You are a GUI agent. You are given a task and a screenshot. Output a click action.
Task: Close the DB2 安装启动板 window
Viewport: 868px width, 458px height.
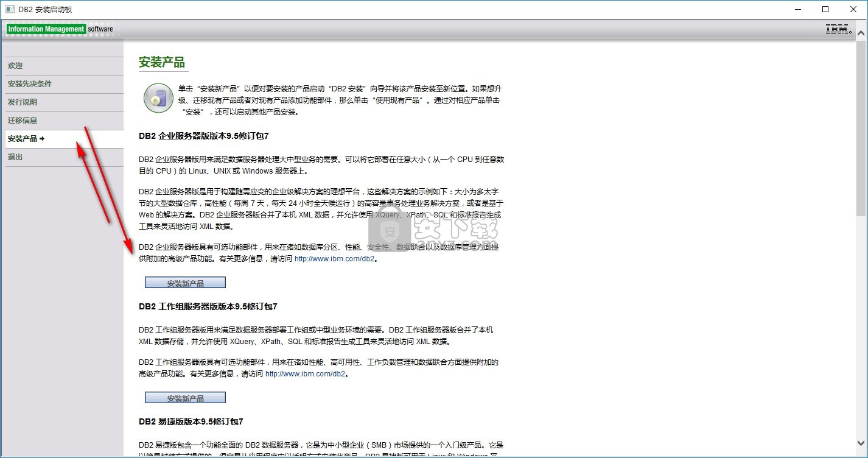853,9
